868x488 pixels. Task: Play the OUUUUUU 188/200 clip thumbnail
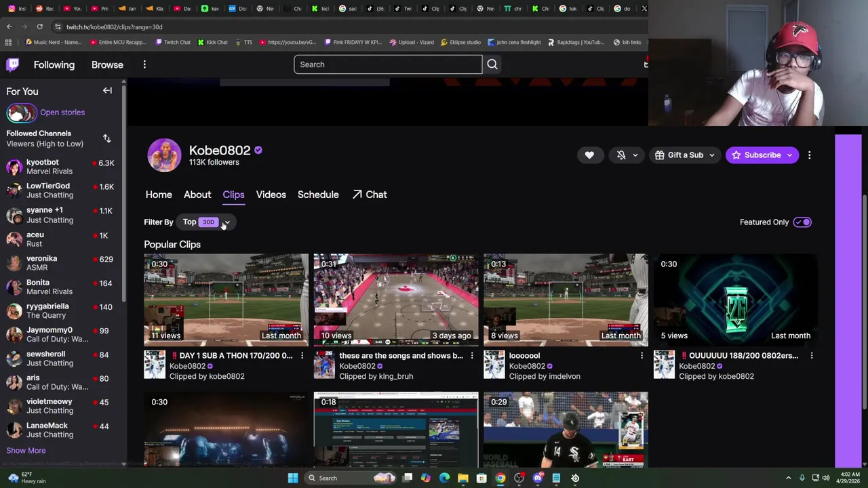coord(736,300)
